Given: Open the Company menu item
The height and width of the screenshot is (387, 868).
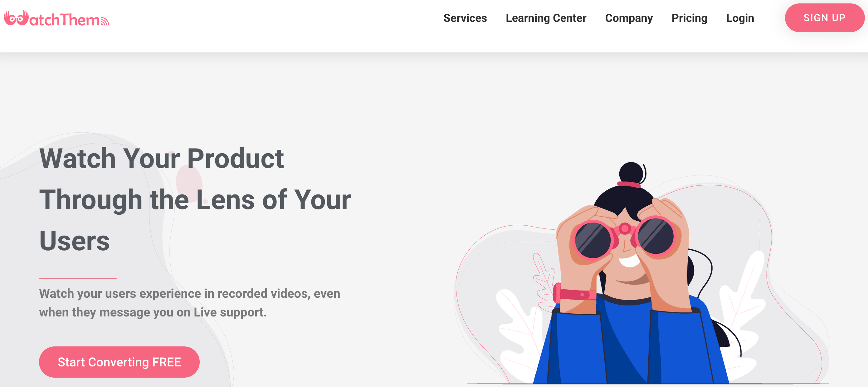Looking at the screenshot, I should coord(629,18).
